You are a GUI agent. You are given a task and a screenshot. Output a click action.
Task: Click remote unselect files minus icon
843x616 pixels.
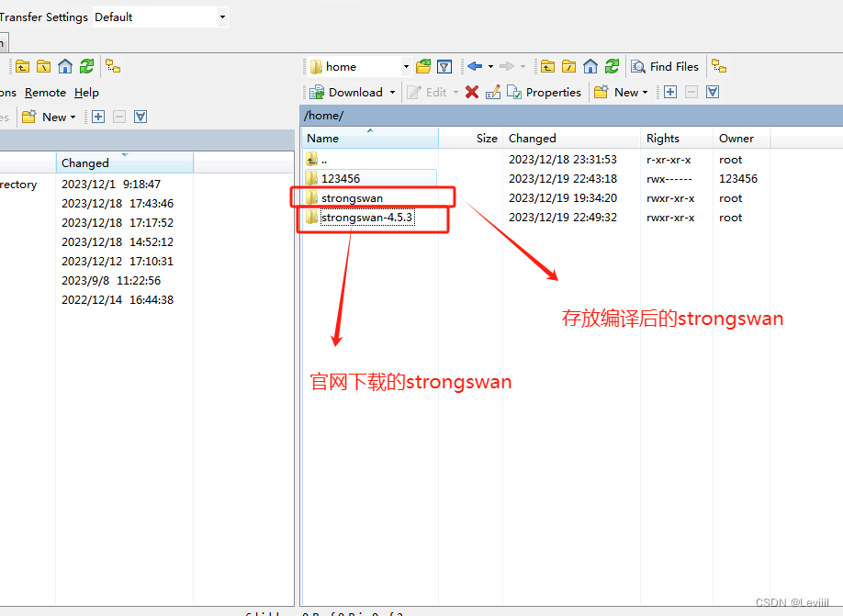691,92
